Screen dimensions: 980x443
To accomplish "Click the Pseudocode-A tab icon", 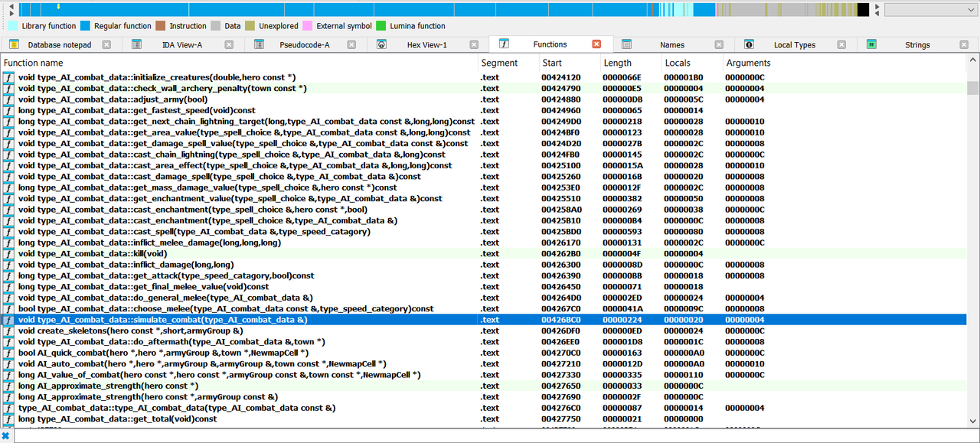I will (260, 44).
